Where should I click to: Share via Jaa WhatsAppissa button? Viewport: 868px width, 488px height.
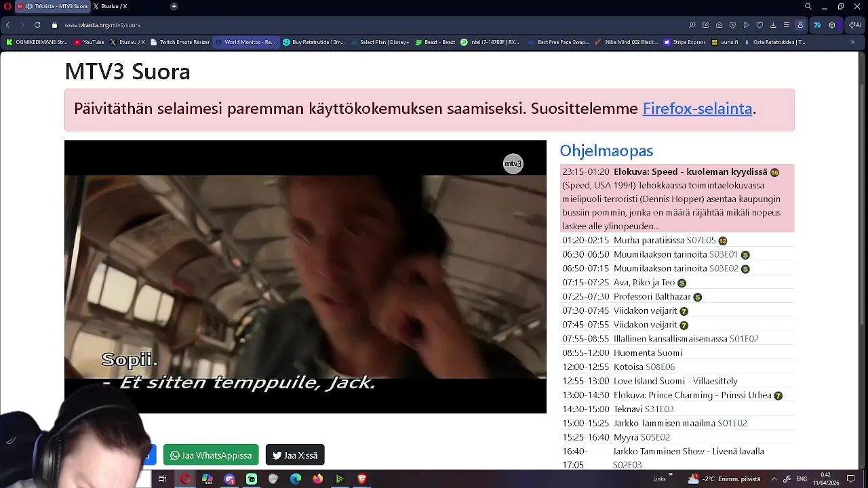point(211,455)
